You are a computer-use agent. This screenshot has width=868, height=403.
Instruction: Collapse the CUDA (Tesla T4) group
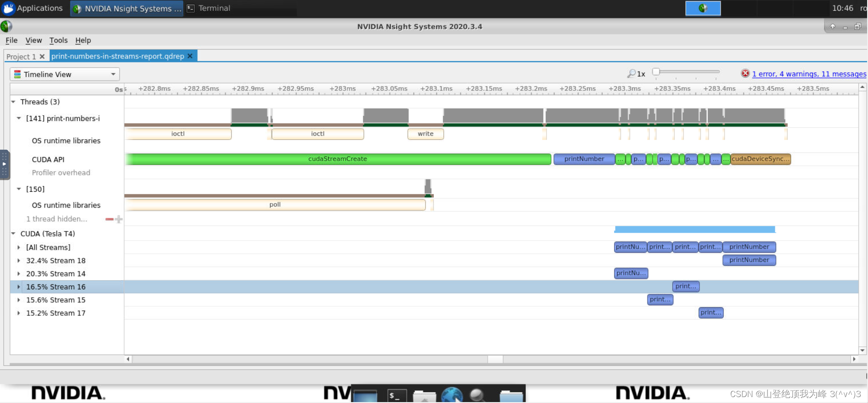click(x=13, y=233)
